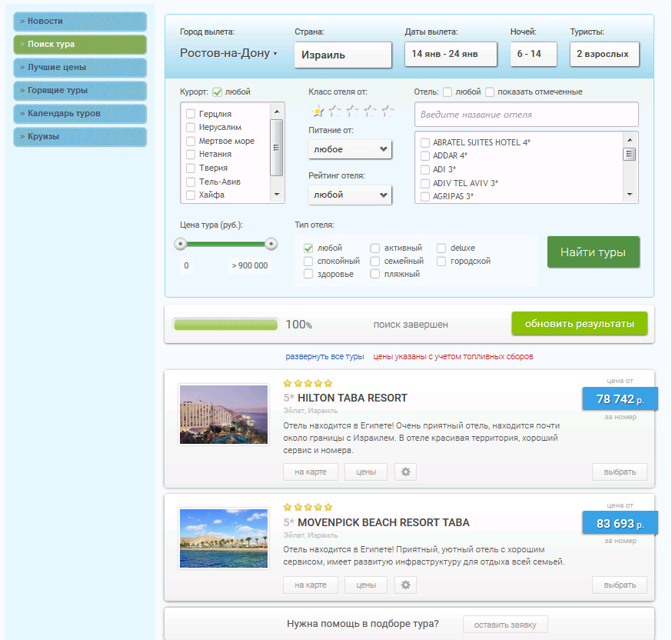Open Hilton Taba Resort photo thumbnail
Image resolution: width=672 pixels, height=640 pixels.
[x=223, y=415]
